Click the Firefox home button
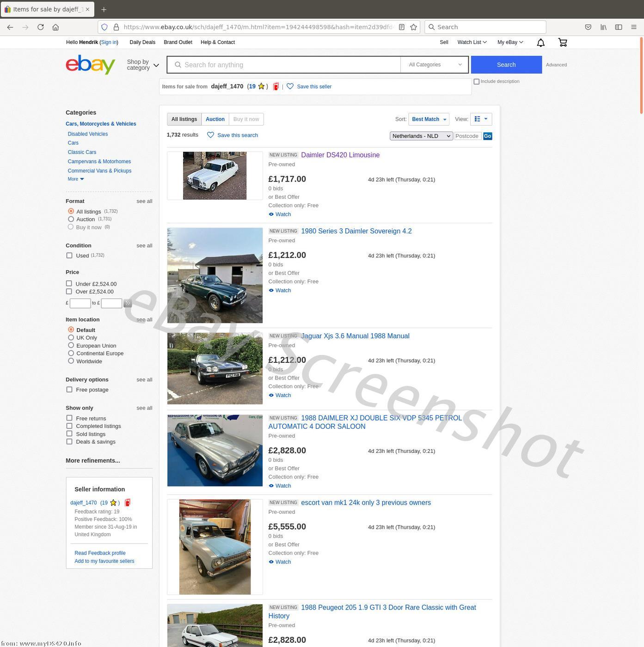The height and width of the screenshot is (647, 644). pos(55,27)
